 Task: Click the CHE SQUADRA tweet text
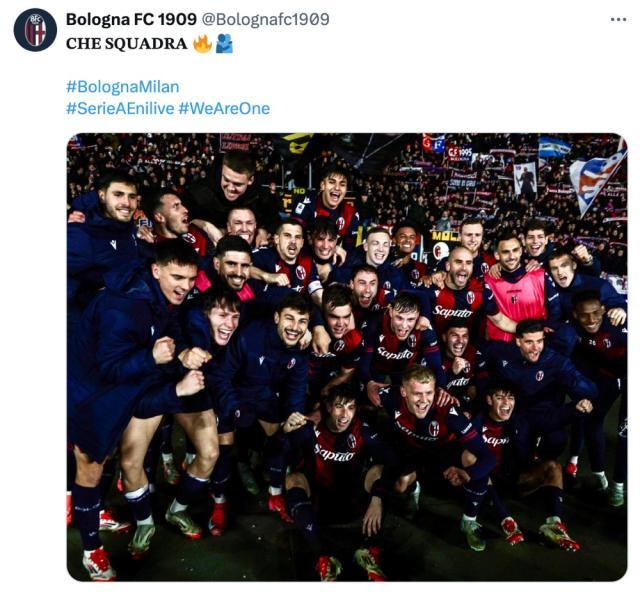[127, 44]
